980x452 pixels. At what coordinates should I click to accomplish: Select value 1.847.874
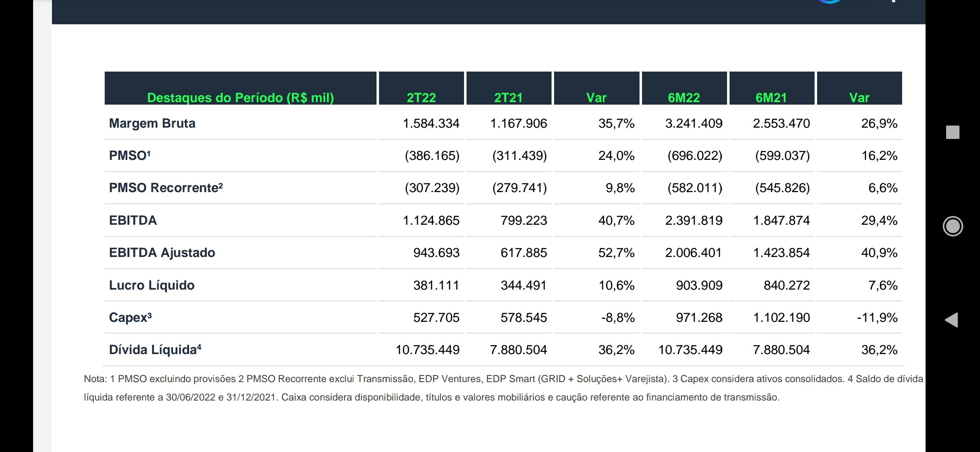click(781, 221)
